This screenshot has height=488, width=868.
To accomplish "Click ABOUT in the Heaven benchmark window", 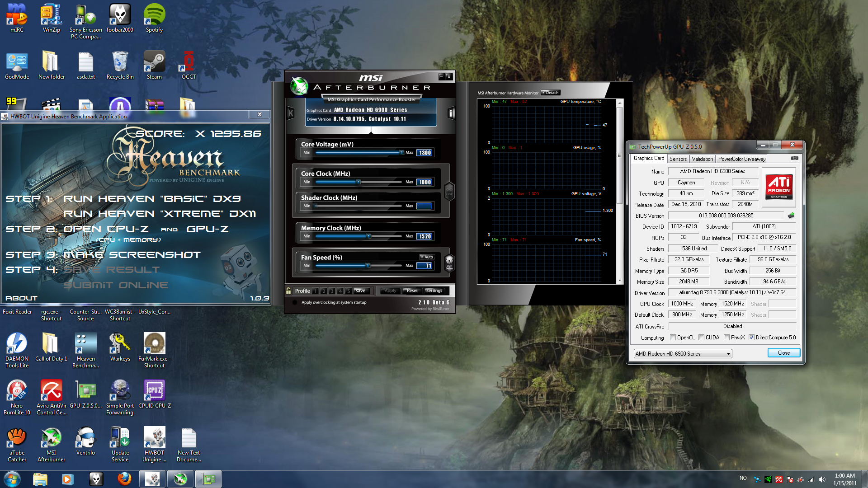I will pyautogui.click(x=21, y=298).
